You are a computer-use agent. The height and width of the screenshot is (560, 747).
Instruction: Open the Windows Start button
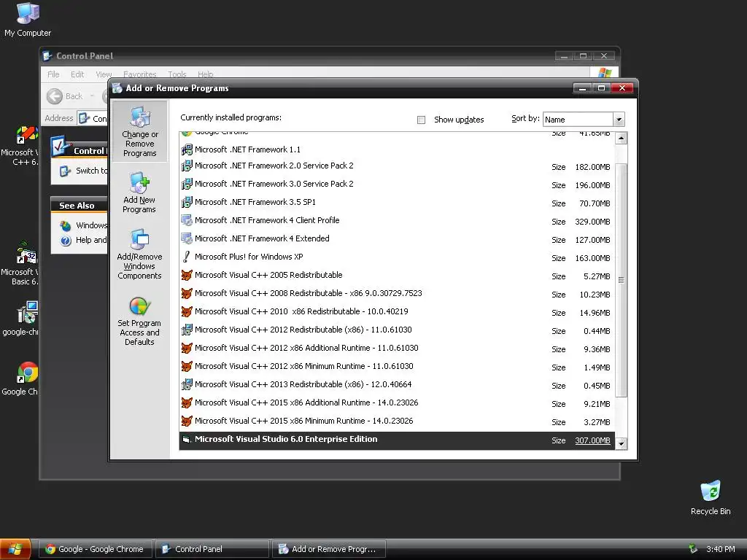pos(15,549)
